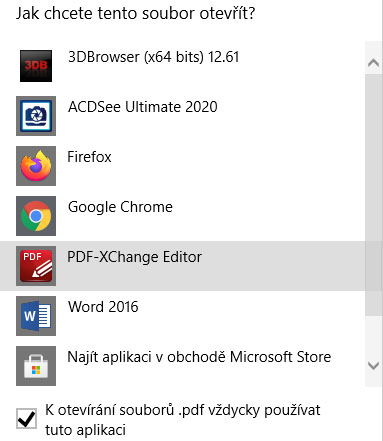Click the Microsoft Store bag icon

[36, 366]
